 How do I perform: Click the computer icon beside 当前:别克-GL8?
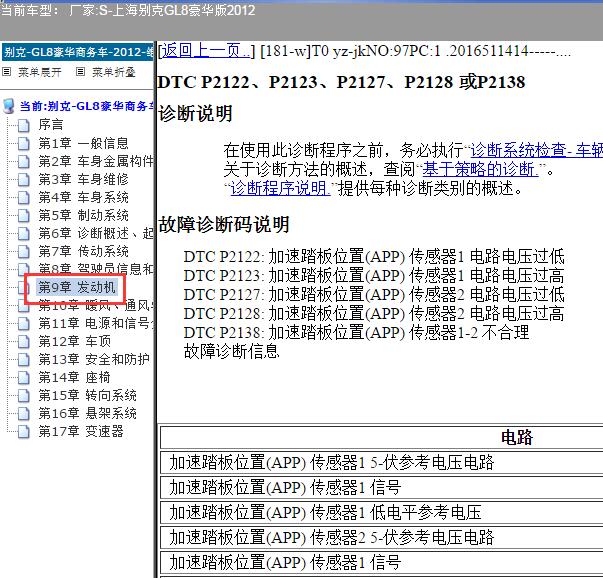pos(8,106)
